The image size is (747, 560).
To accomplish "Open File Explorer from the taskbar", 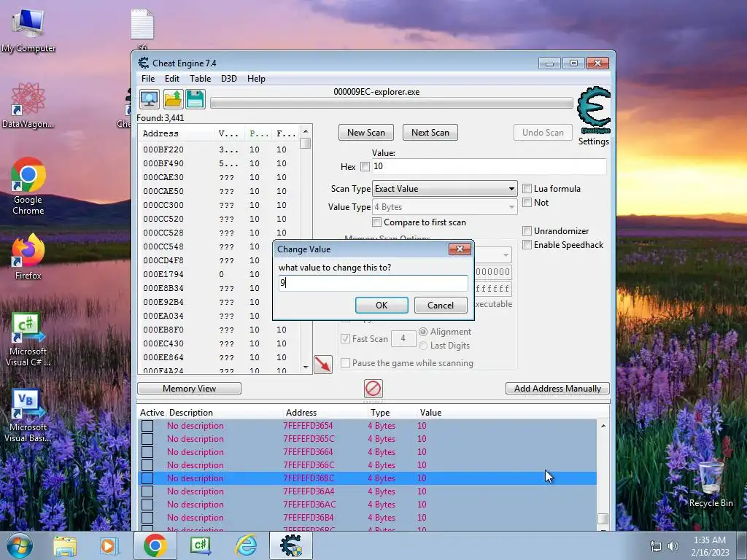I will 64,545.
